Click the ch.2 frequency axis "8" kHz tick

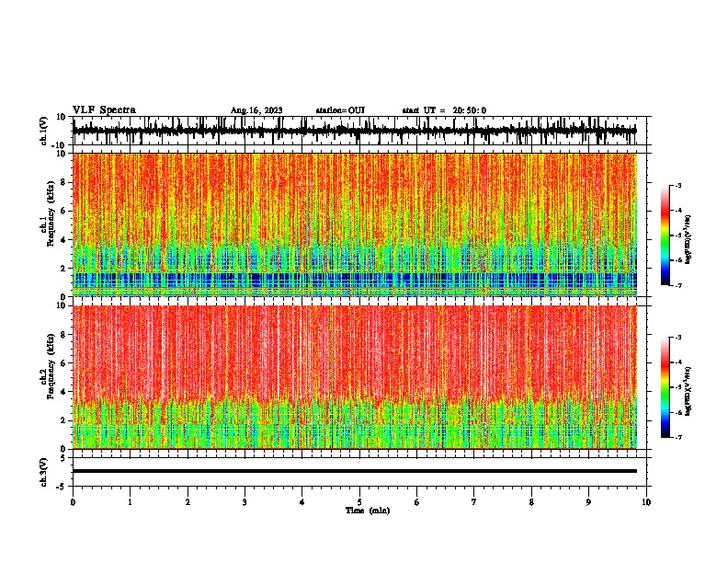[63, 335]
